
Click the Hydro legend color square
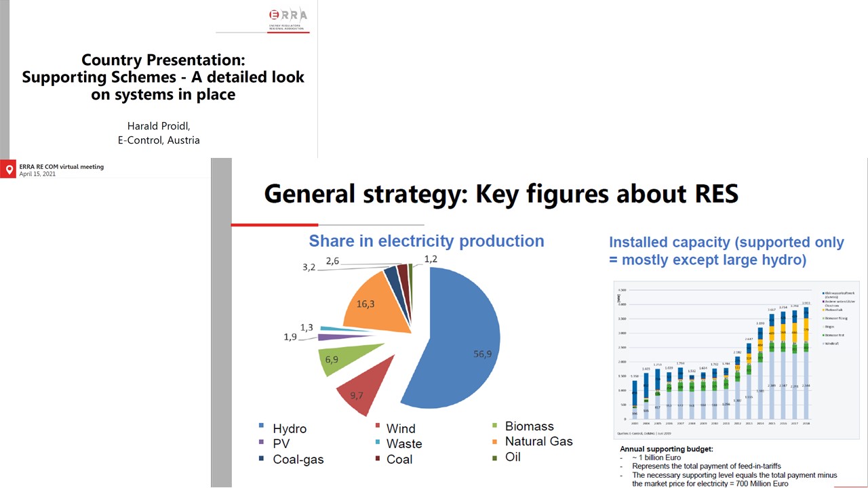pos(261,426)
